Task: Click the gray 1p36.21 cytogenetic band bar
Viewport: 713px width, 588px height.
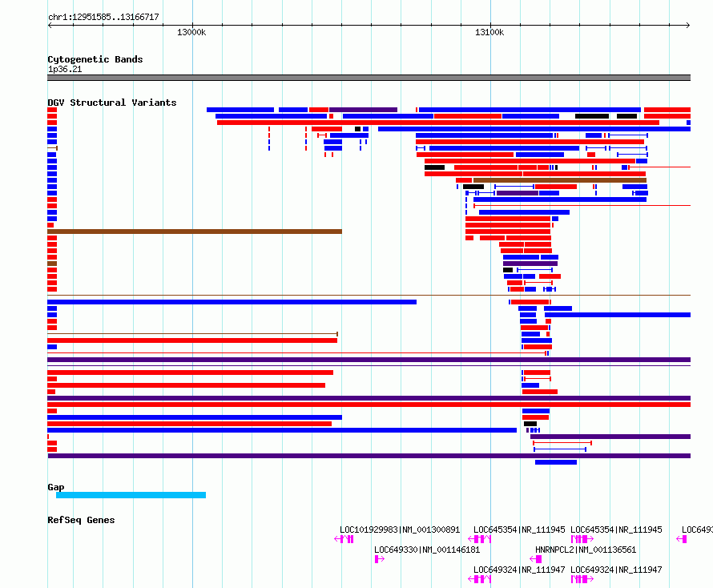Action: pos(369,78)
